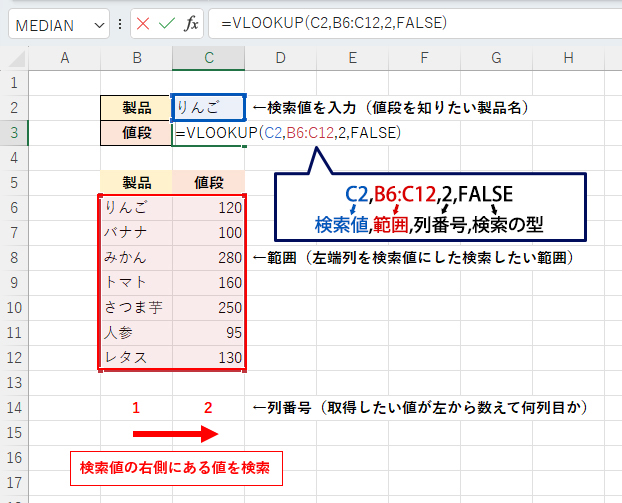Image resolution: width=622 pixels, height=503 pixels.
Task: Select column H header
Action: (x=567, y=59)
